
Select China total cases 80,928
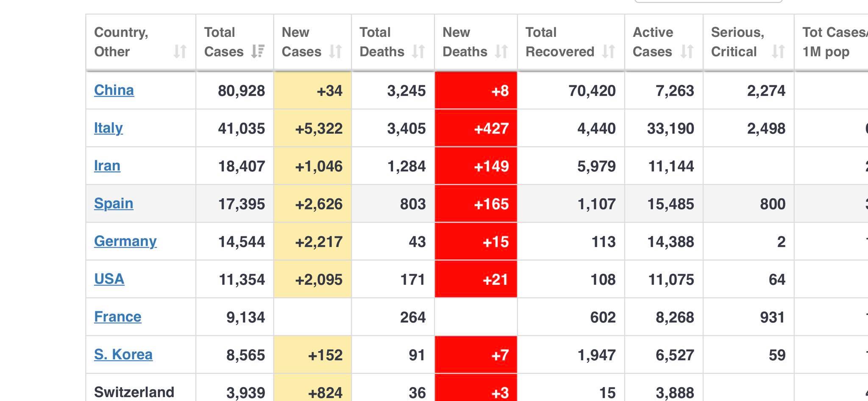pos(242,91)
